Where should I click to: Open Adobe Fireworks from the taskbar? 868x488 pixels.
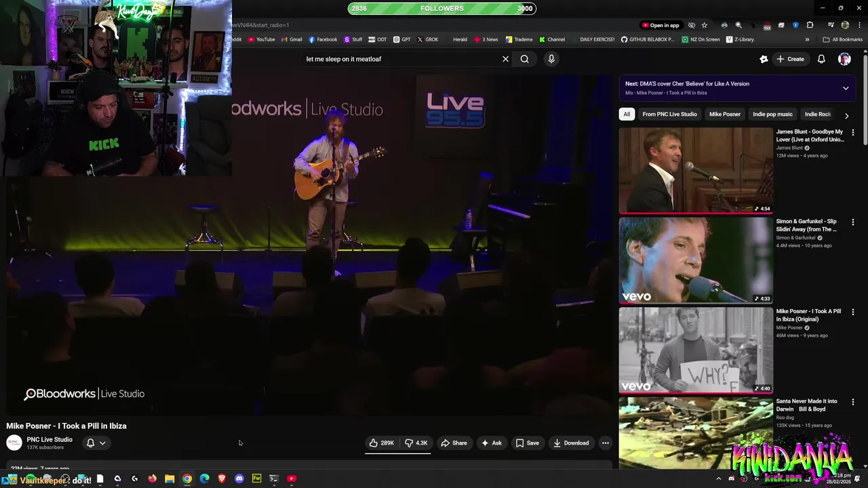(256, 479)
